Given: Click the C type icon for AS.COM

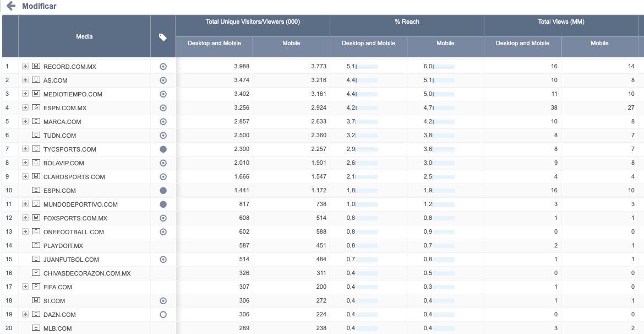Looking at the screenshot, I should pos(36,80).
